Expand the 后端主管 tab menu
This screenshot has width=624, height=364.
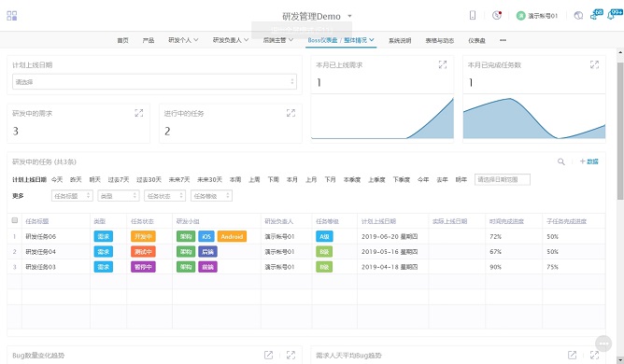[x=278, y=40]
